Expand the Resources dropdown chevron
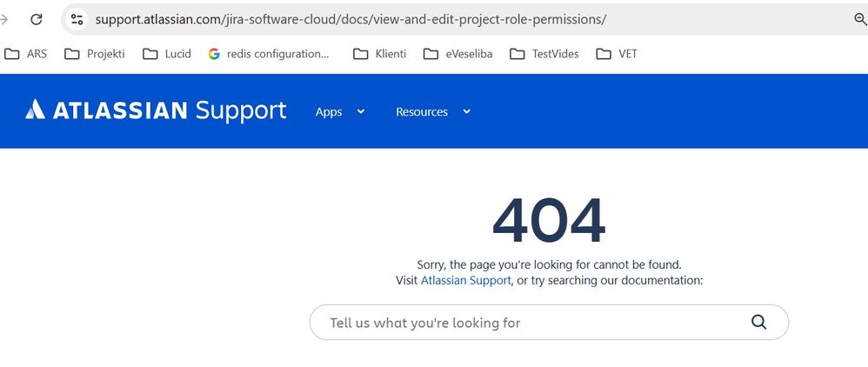The image size is (868, 367). (467, 112)
